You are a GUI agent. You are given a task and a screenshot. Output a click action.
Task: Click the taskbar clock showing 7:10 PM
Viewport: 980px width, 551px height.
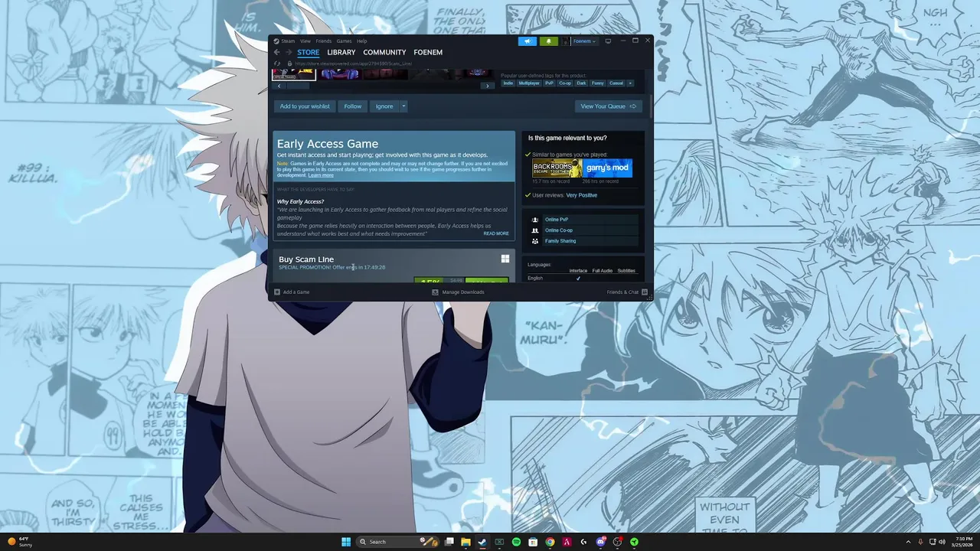point(962,542)
